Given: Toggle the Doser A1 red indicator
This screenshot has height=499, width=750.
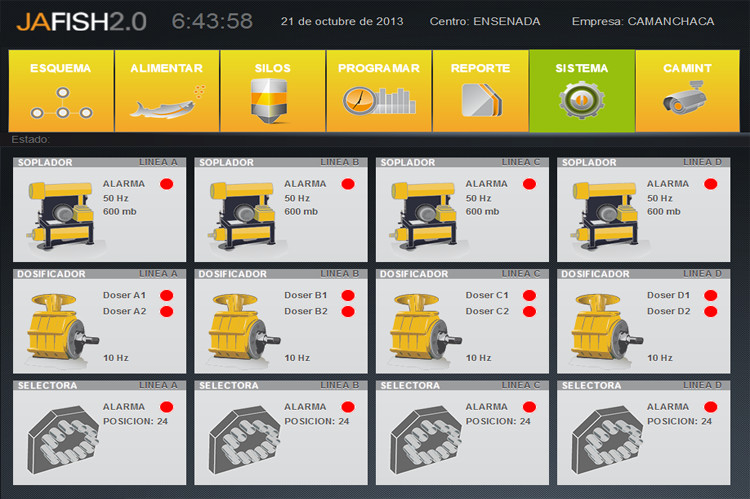Looking at the screenshot, I should click(167, 295).
